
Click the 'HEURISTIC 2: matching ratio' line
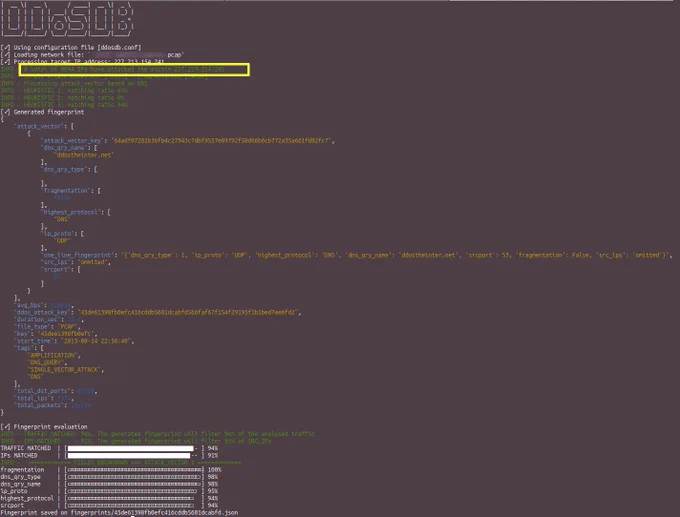(62, 98)
